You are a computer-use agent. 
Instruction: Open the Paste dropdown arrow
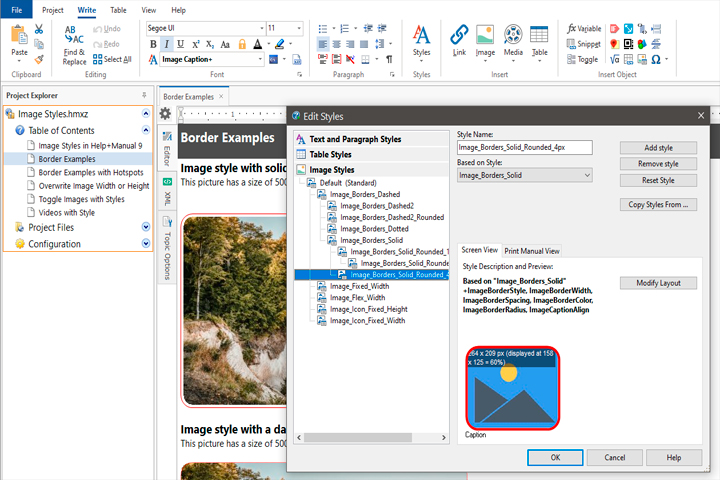[x=19, y=61]
